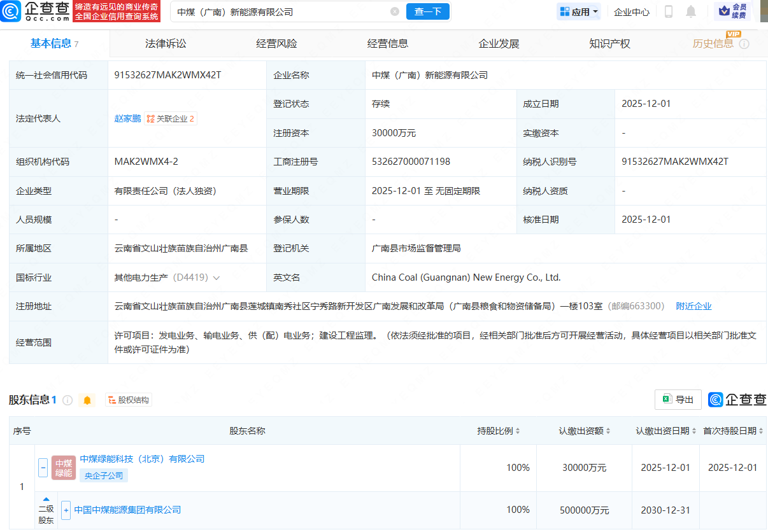
Task: Collapse the 中煤绿能科技 shareholder row
Action: (43, 467)
